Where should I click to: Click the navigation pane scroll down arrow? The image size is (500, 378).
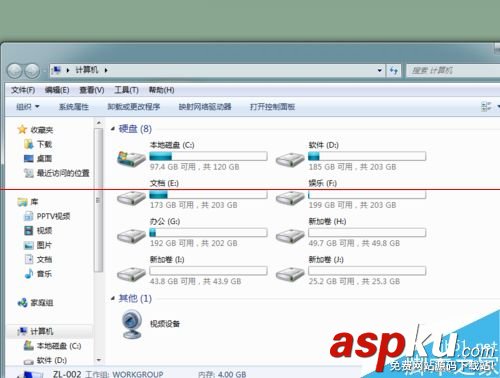click(99, 360)
